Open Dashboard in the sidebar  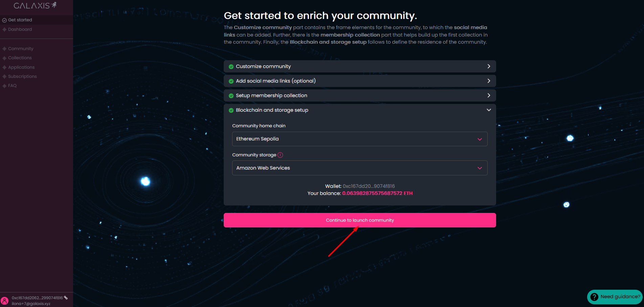tap(20, 29)
